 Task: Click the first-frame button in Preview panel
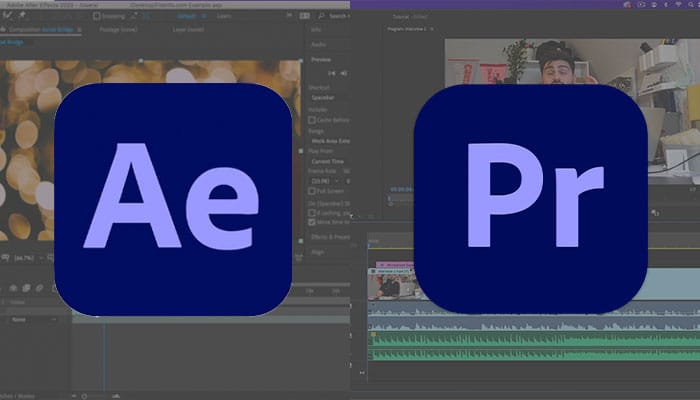(332, 73)
